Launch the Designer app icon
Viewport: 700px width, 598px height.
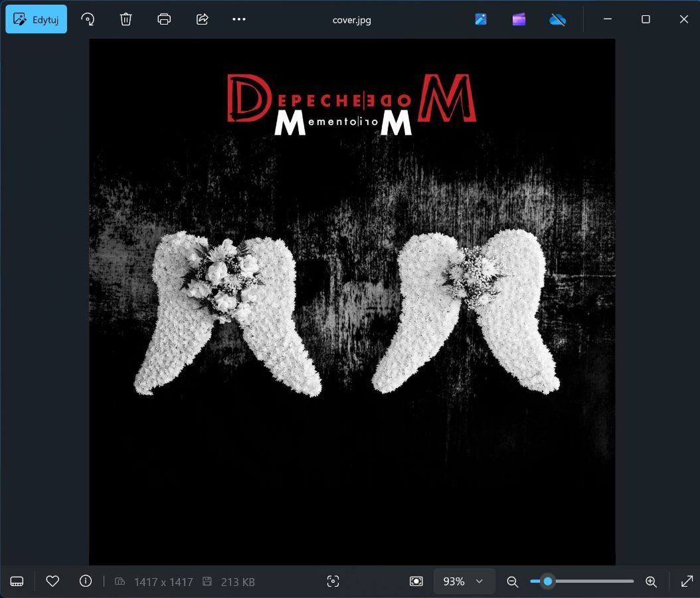point(481,19)
